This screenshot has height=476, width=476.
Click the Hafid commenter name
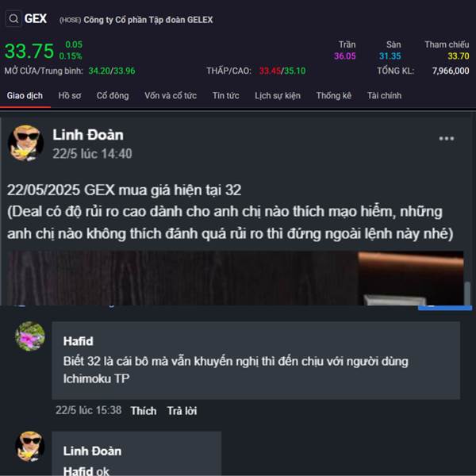79,341
